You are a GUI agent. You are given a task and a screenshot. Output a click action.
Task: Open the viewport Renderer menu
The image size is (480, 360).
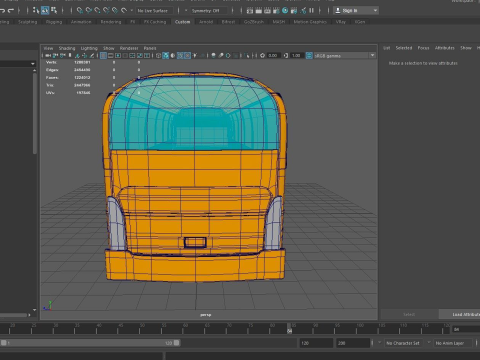[x=129, y=48]
